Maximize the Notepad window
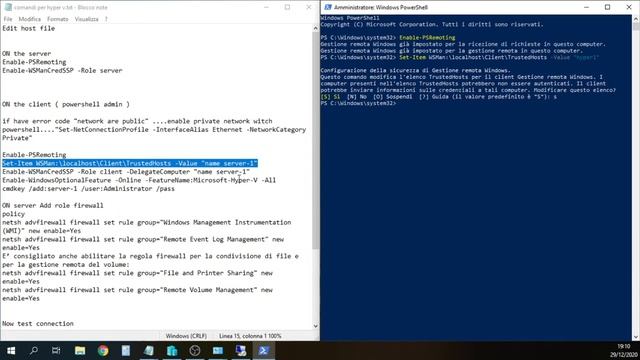This screenshot has height=360, width=640. click(x=287, y=7)
